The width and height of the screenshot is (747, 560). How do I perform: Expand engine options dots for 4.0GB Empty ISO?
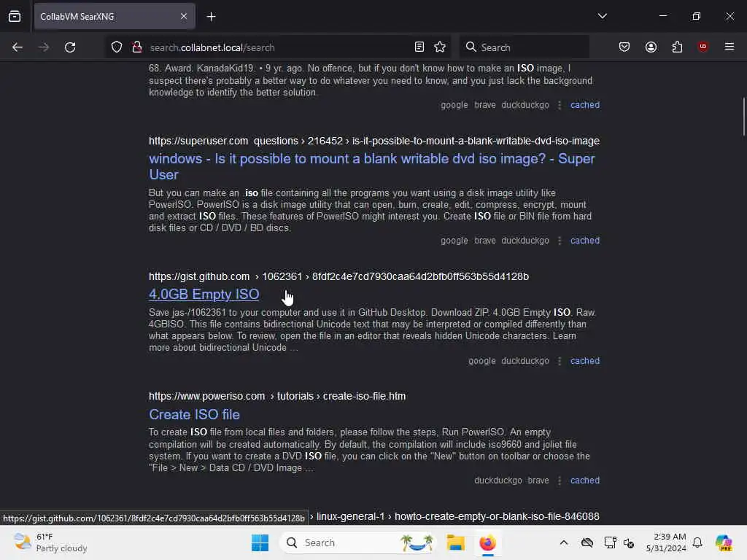point(560,361)
